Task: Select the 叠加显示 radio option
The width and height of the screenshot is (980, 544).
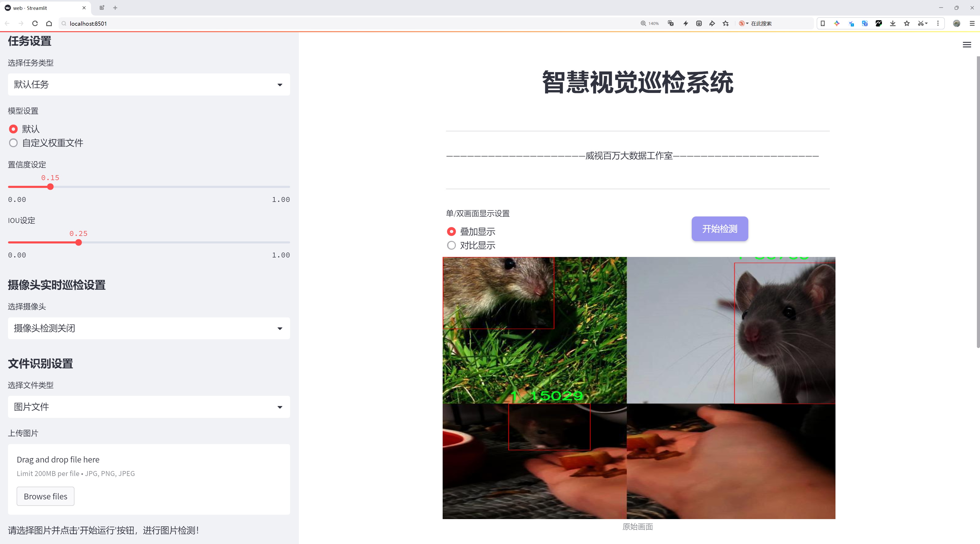Action: coord(451,231)
